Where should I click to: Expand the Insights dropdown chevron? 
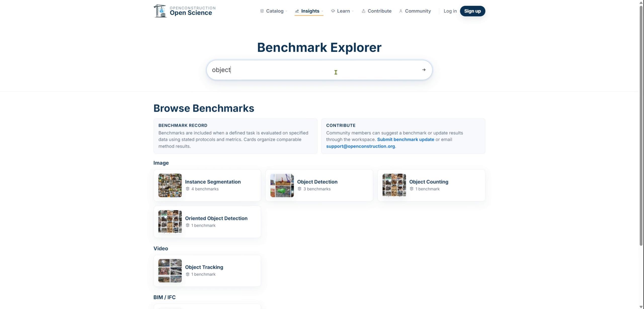(322, 11)
